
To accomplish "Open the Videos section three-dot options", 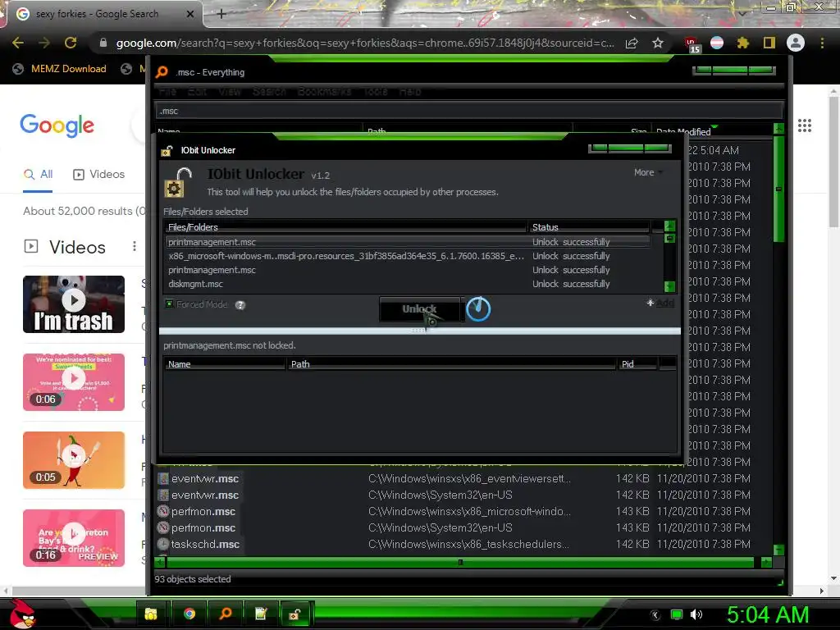I will [x=134, y=246].
